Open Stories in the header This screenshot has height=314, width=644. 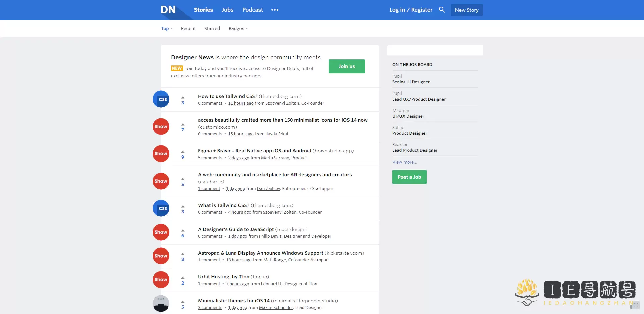[203, 10]
